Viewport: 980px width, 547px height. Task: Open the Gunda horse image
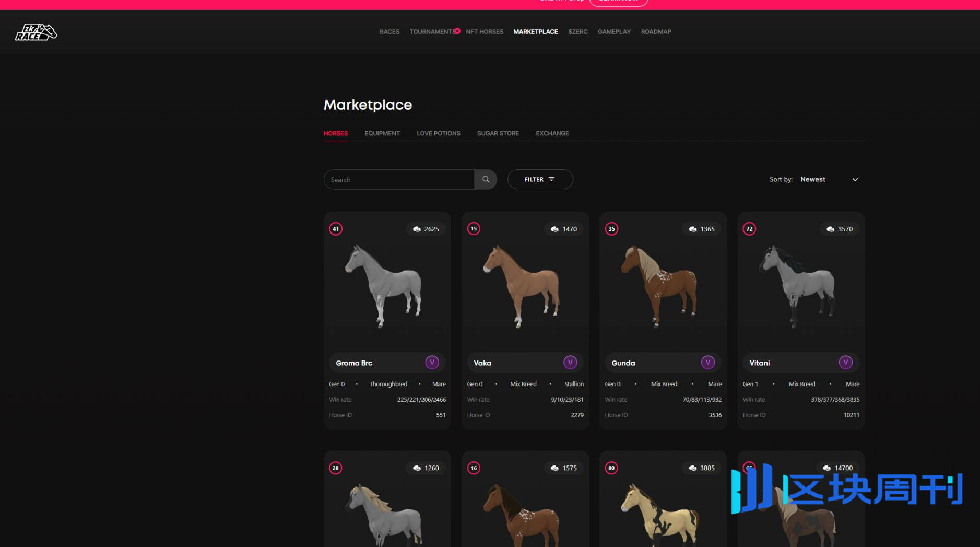659,286
